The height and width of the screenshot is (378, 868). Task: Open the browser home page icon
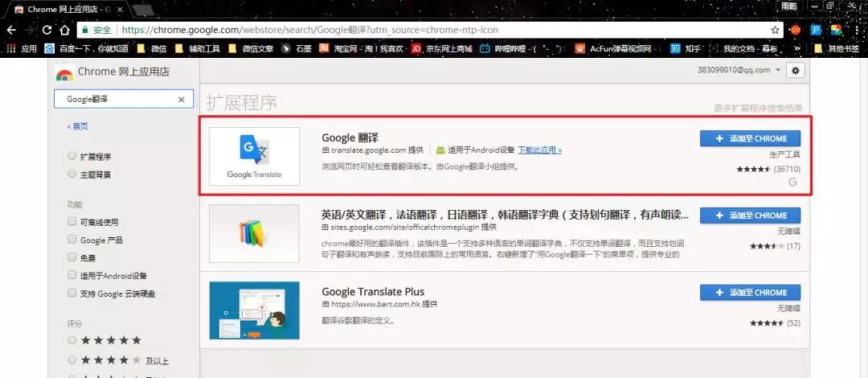click(64, 30)
